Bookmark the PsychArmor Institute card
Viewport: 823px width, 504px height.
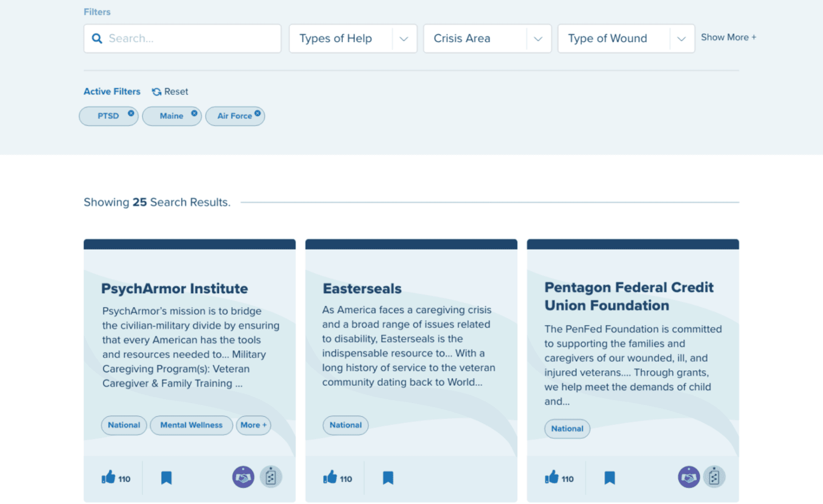click(166, 478)
